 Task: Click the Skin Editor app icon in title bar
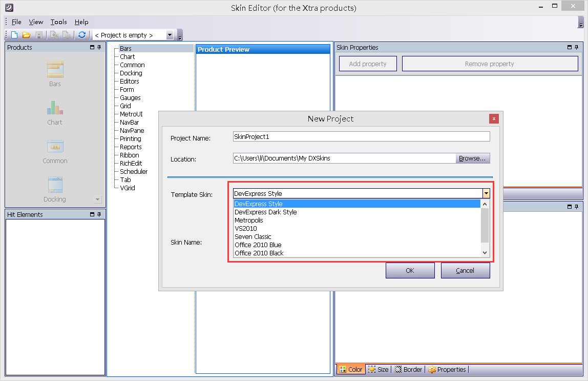coord(9,7)
